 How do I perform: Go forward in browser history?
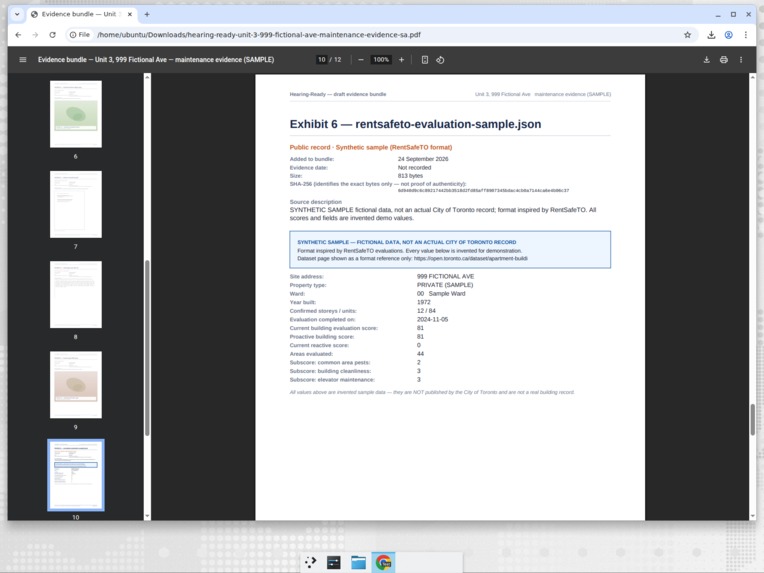click(35, 35)
